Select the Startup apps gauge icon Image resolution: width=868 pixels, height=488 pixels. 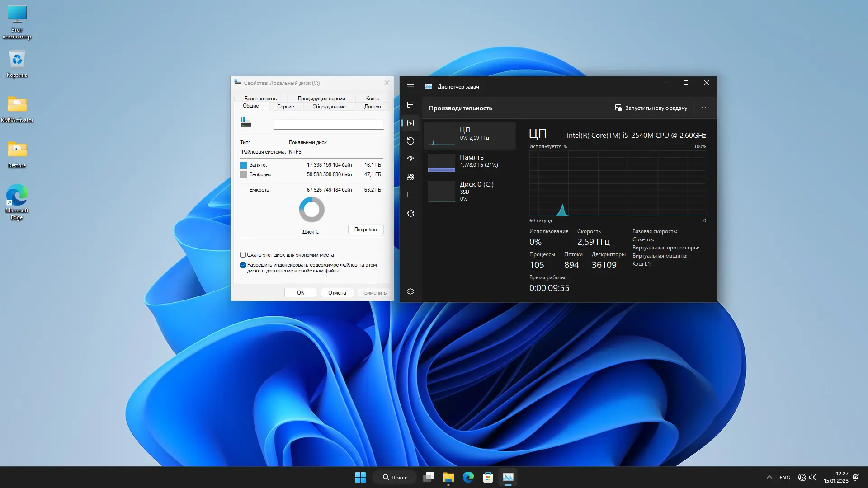410,159
